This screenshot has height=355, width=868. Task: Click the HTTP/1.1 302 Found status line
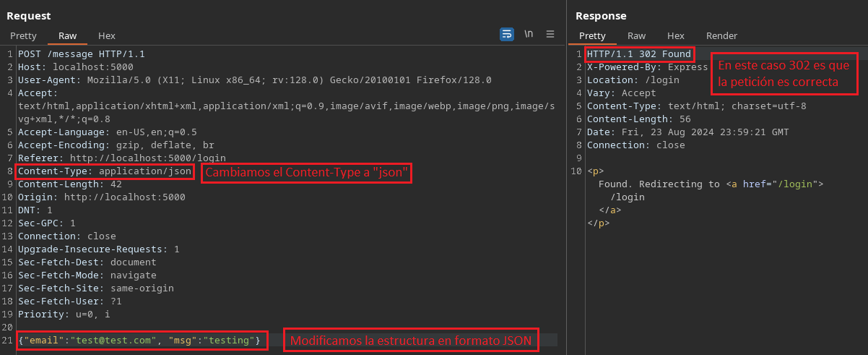click(639, 54)
